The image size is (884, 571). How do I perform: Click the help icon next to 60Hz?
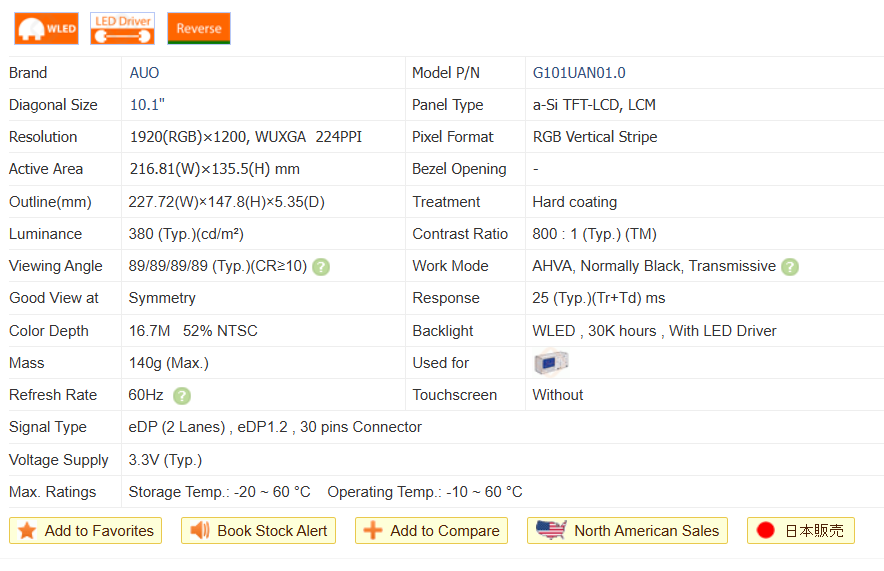point(182,396)
